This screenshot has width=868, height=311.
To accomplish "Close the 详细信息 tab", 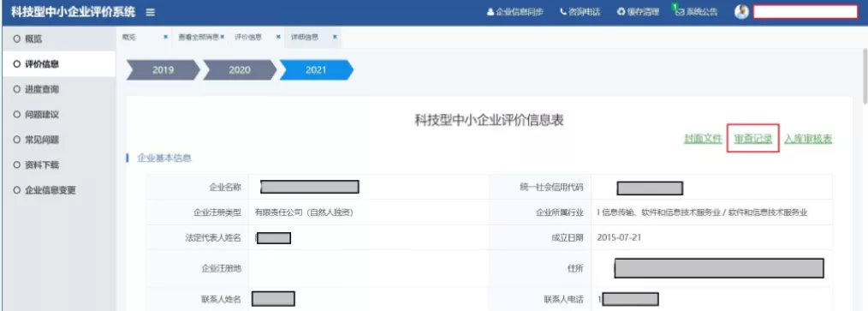I will [x=335, y=37].
